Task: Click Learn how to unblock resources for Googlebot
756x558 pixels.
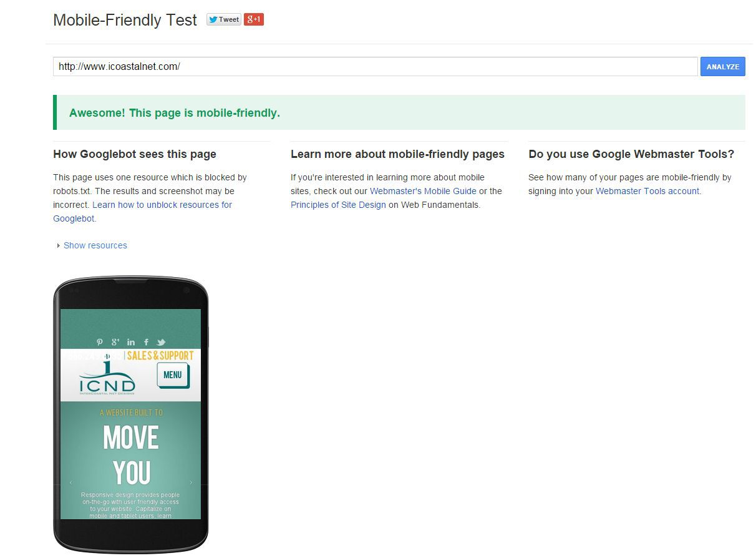Action: (162, 205)
